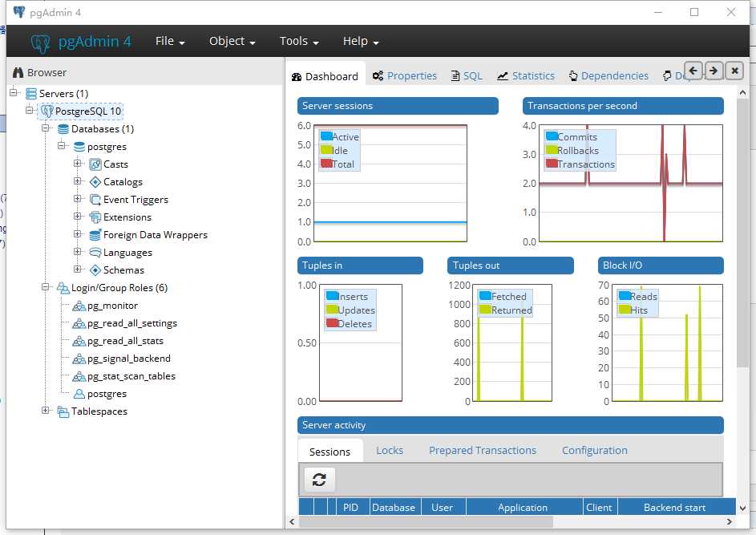Click the PID column header
Viewport: 756px width, 535px height.
pos(350,508)
